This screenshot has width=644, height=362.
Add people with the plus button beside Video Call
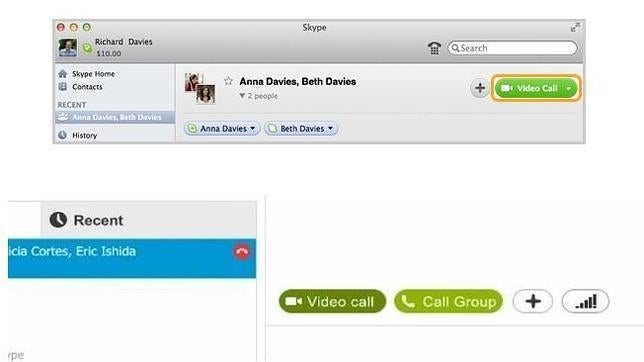[480, 88]
